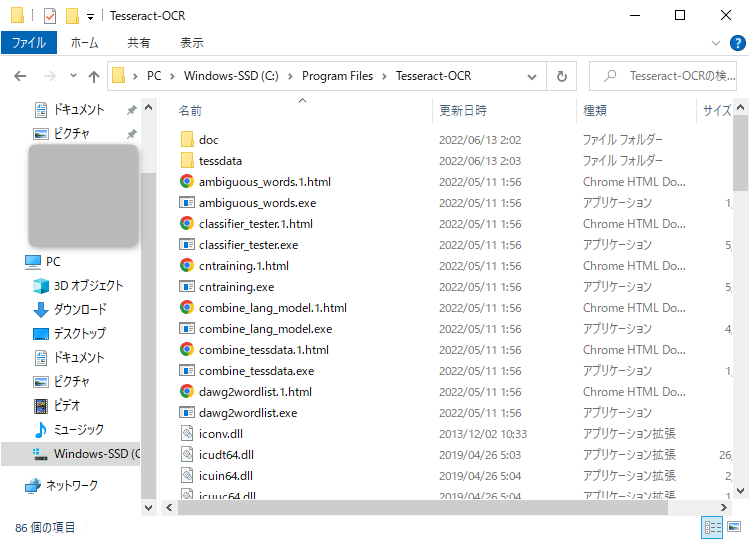Viewport: 750px width, 540px height.
Task: Switch to large thumbnails view icon
Action: pyautogui.click(x=734, y=527)
